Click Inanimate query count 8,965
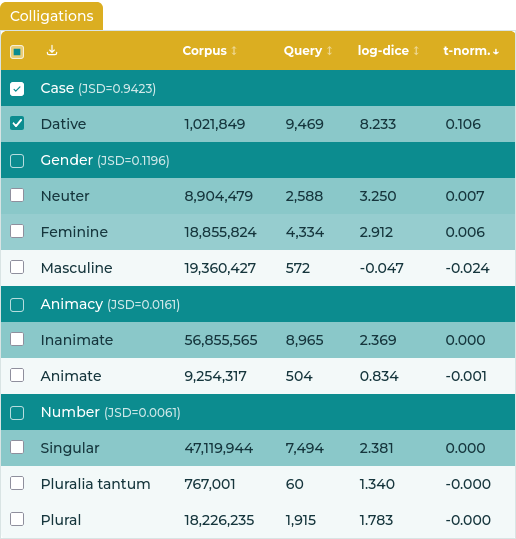 point(304,340)
